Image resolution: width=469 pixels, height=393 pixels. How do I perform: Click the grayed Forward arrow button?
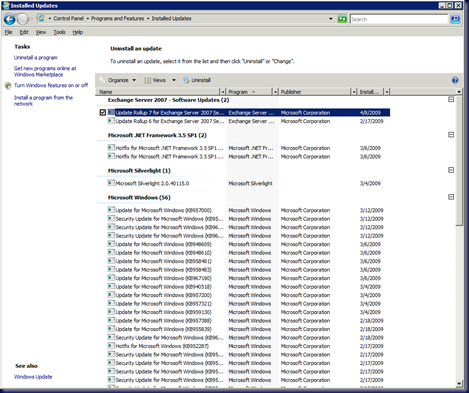pyautogui.click(x=23, y=19)
